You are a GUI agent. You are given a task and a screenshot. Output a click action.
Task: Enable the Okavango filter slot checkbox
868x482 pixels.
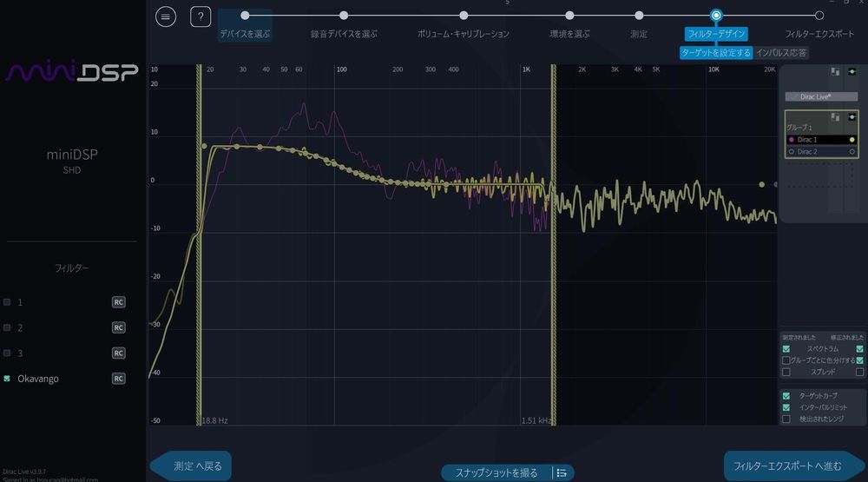coord(8,379)
